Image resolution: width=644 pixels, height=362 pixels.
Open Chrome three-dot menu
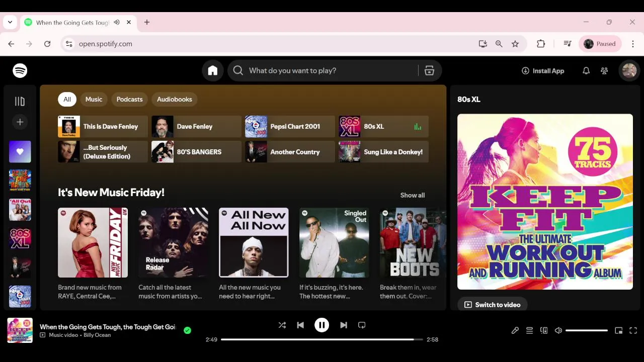pos(633,44)
